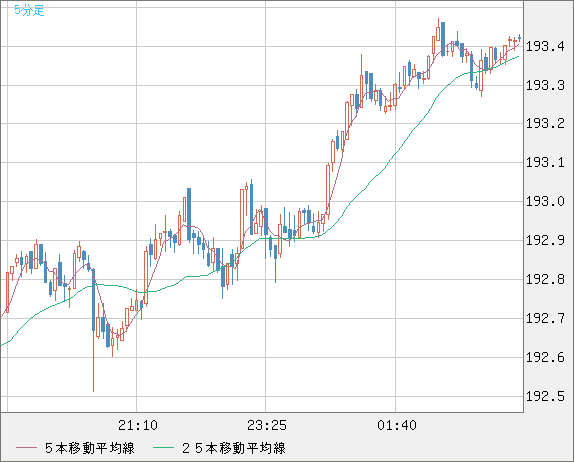Click the 5本移動平均線 legend text
This screenshot has height=462, width=574.
pyautogui.click(x=90, y=448)
